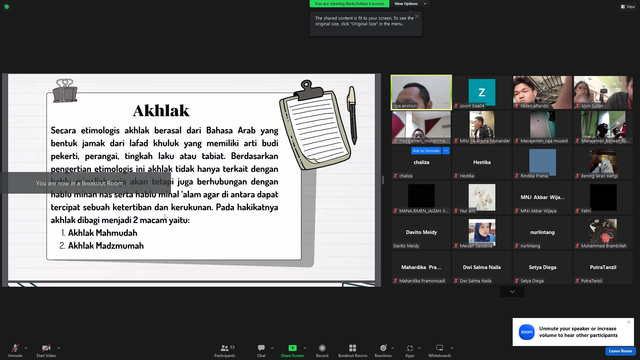
Task: Open the Apps icon
Action: click(x=410, y=348)
